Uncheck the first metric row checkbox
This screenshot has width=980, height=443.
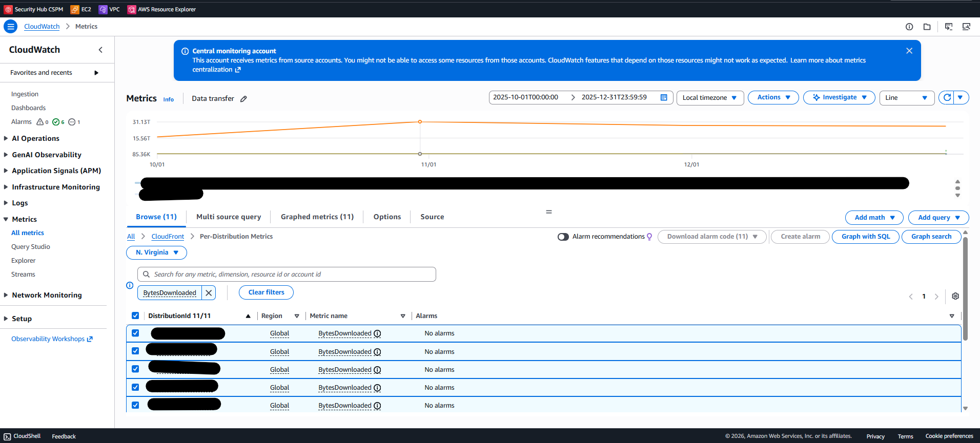[135, 333]
